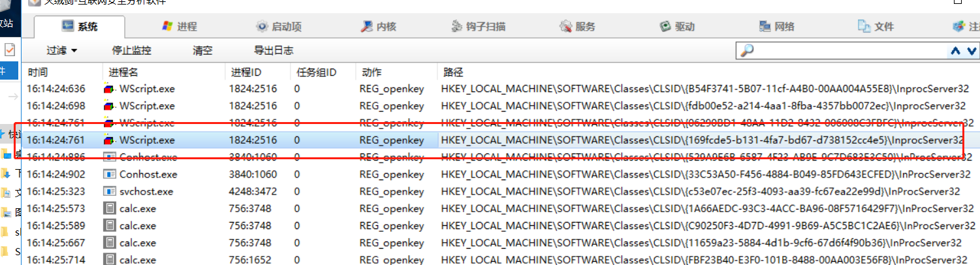Go to the 钩子扫描 tab
This screenshot has height=265, width=980.
479,27
